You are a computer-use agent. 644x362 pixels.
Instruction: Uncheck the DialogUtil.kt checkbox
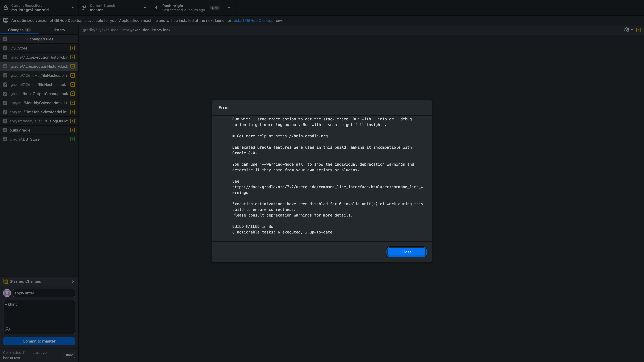5,121
